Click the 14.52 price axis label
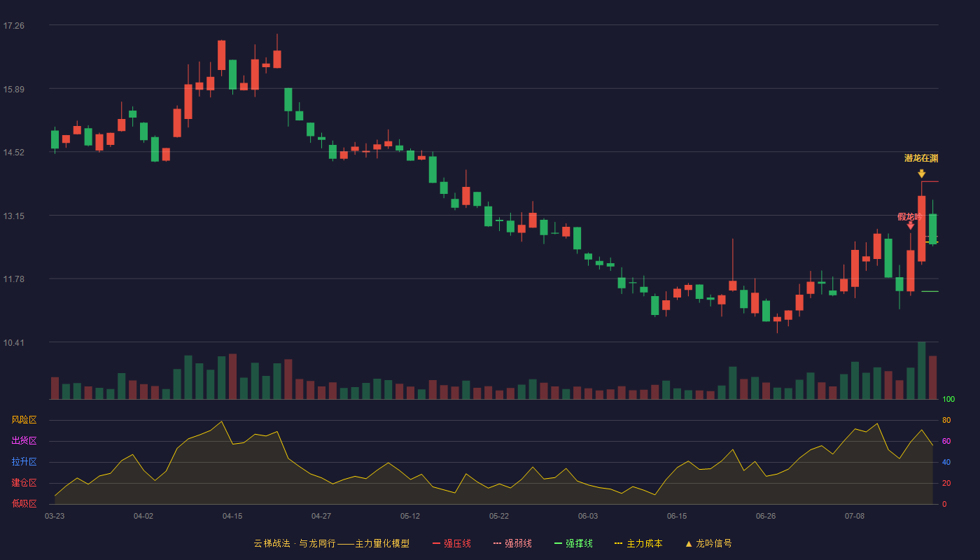The height and width of the screenshot is (560, 980). click(13, 153)
